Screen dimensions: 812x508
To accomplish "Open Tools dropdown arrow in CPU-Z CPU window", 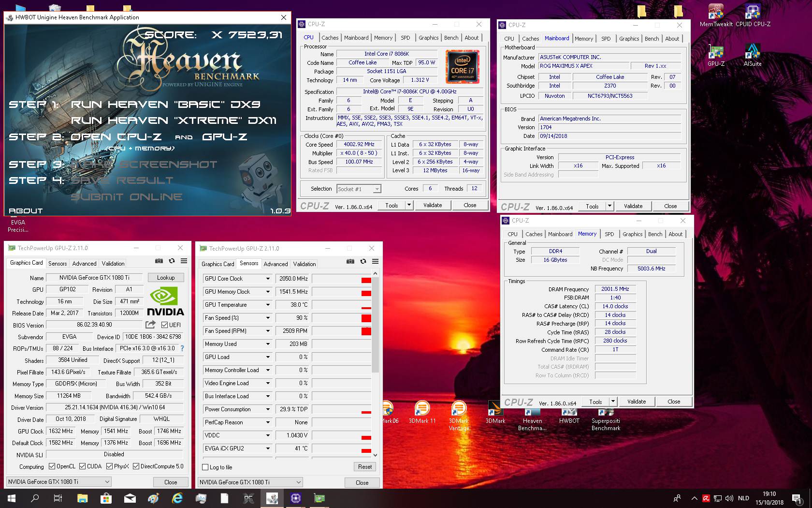I will (x=409, y=205).
